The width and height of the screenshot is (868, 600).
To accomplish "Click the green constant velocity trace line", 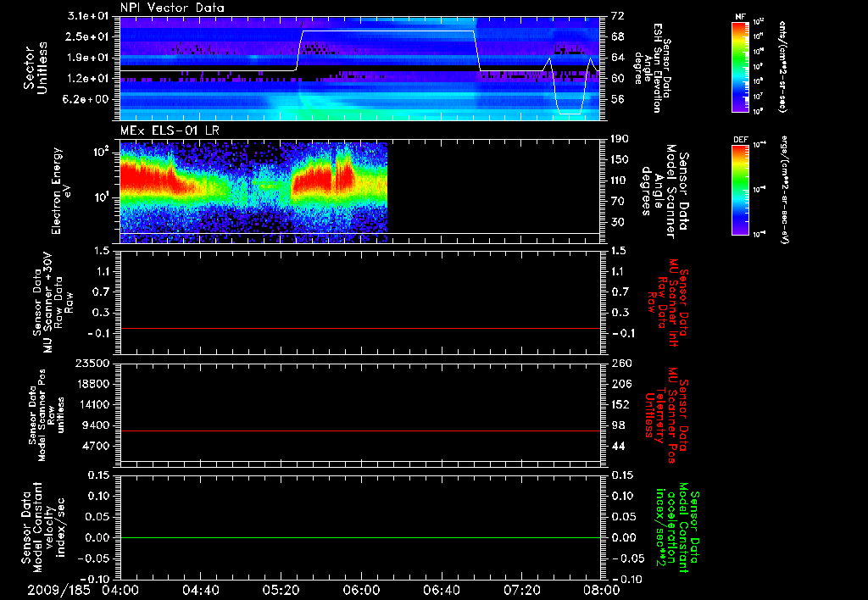I will pos(360,537).
